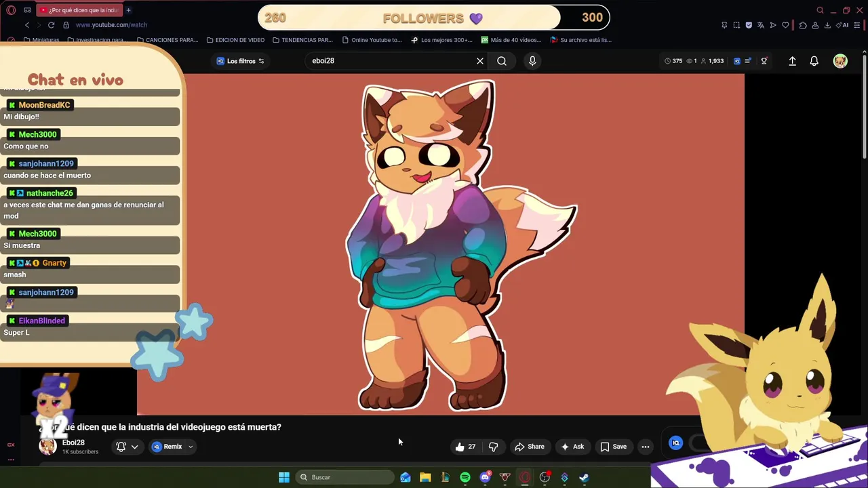Screen dimensions: 868x488
Task: Start voice search with the microphone
Action: [x=532, y=61]
